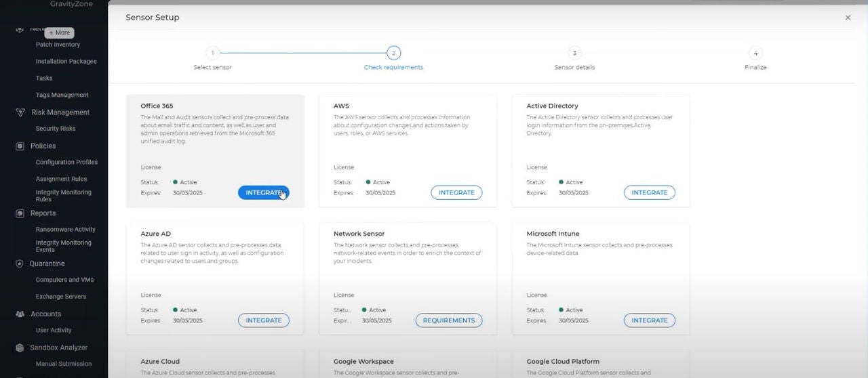The height and width of the screenshot is (378, 868).
Task: Close the Sensor Setup dialog
Action: click(848, 18)
